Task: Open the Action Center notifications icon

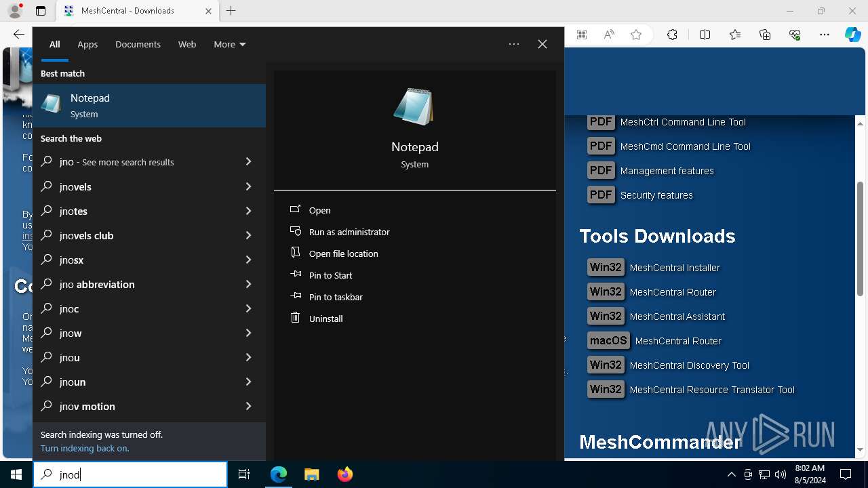Action: [x=846, y=474]
